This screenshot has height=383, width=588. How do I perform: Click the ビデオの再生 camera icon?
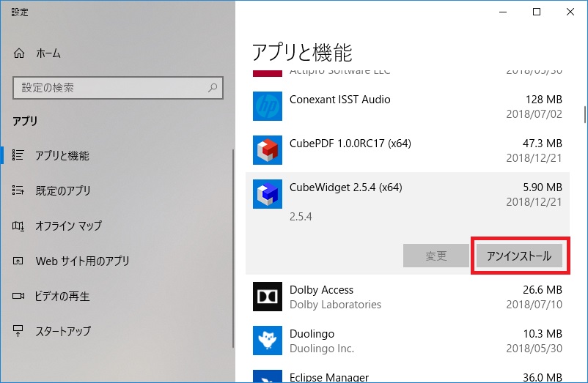coord(18,296)
